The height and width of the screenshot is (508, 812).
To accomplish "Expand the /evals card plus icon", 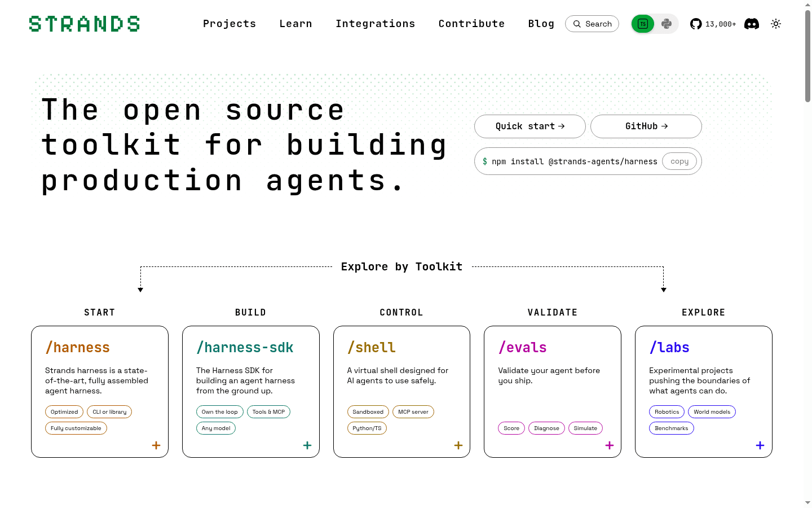I will click(610, 445).
